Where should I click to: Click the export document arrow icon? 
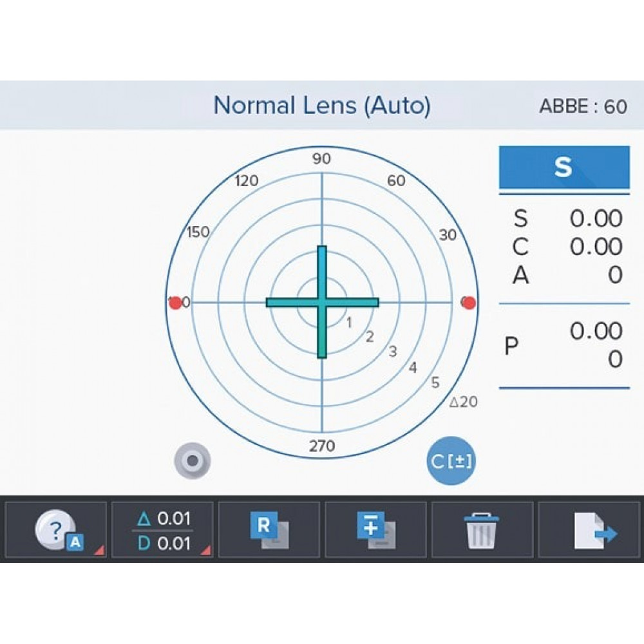coord(589,530)
